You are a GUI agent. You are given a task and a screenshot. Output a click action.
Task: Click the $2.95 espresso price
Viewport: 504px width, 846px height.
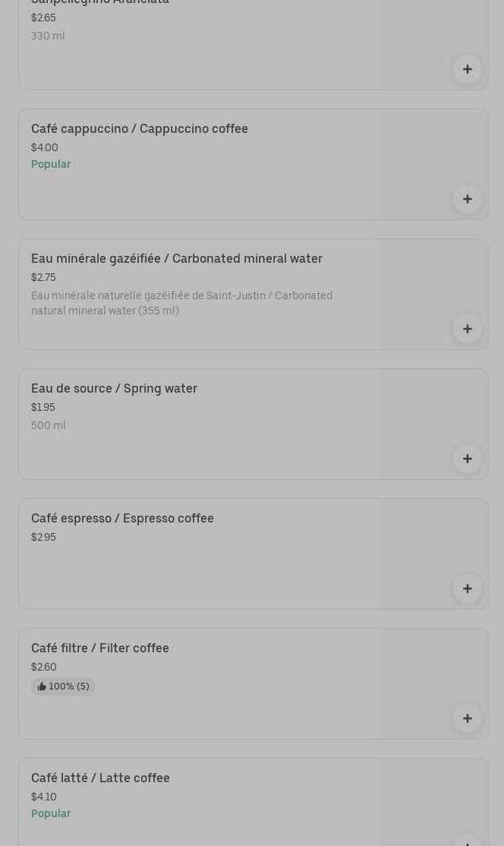(x=43, y=537)
